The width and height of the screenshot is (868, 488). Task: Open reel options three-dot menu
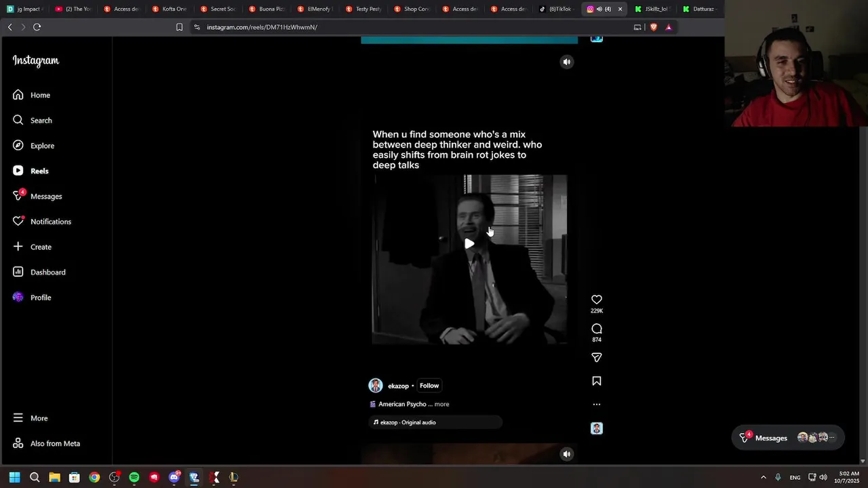tap(597, 404)
